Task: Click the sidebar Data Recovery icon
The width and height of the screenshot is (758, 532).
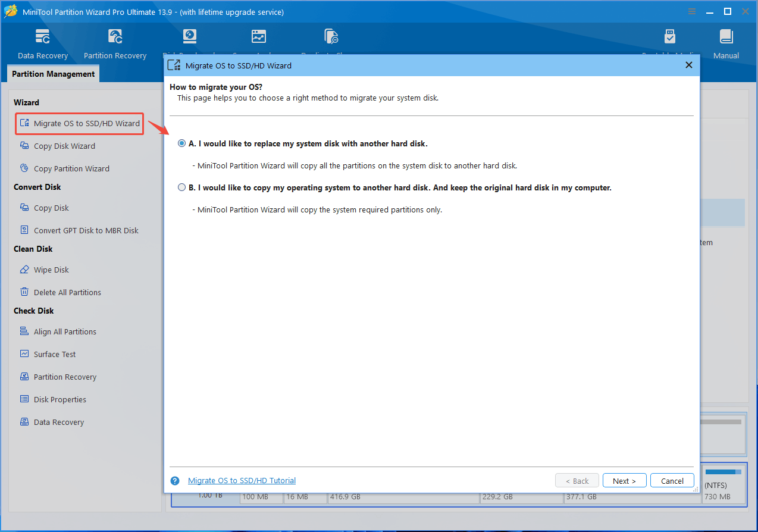Action: (x=24, y=422)
